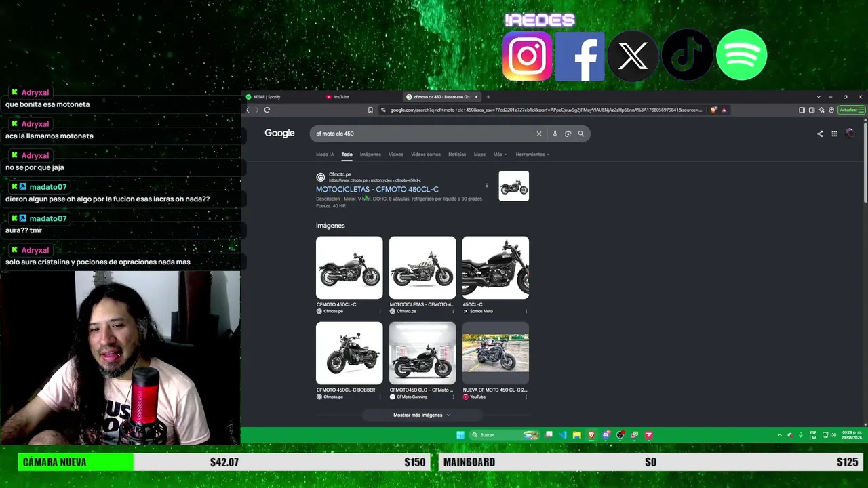Select the Imágenes search tab
This screenshot has height=488, width=868.
(370, 155)
